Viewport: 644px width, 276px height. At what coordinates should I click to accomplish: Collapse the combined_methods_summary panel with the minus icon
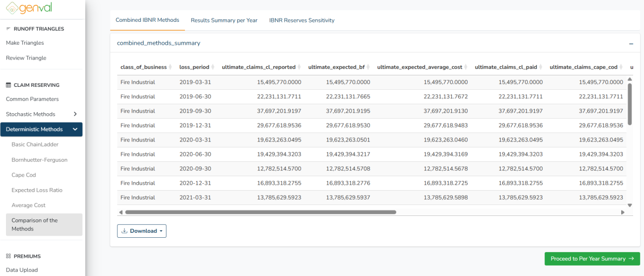631,44
